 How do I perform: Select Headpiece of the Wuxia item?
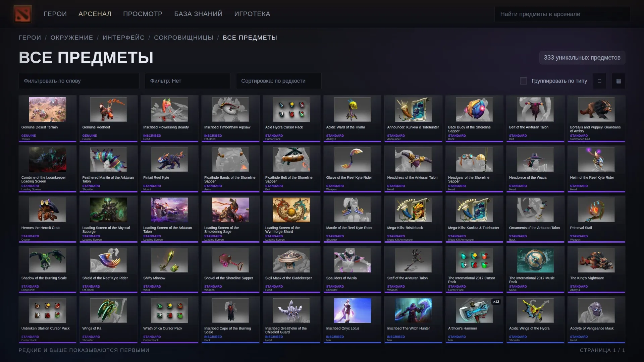(535, 169)
